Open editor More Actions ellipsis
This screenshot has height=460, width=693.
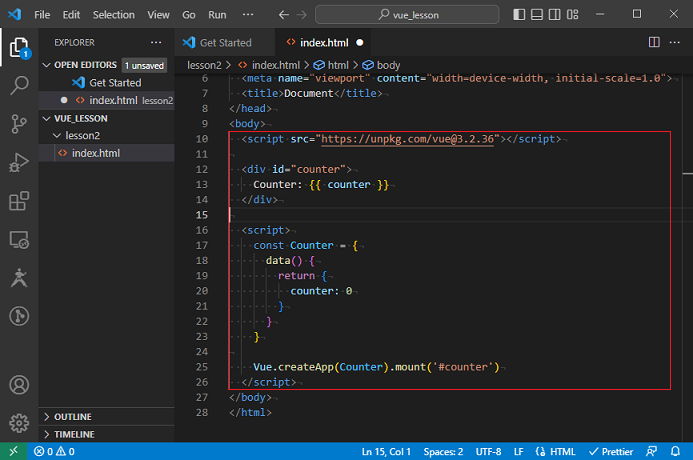pos(674,42)
